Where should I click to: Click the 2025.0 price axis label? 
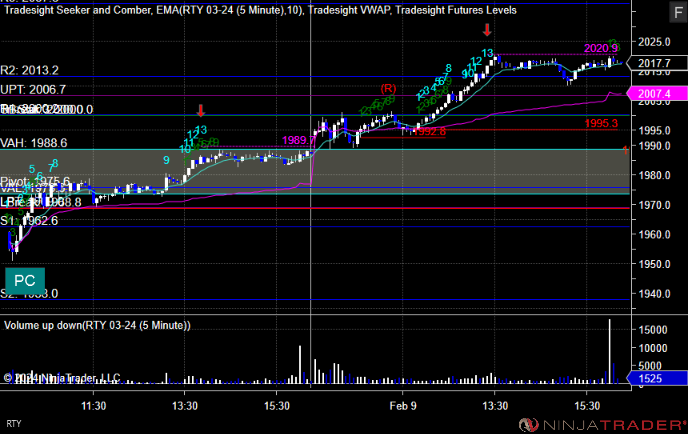(654, 42)
